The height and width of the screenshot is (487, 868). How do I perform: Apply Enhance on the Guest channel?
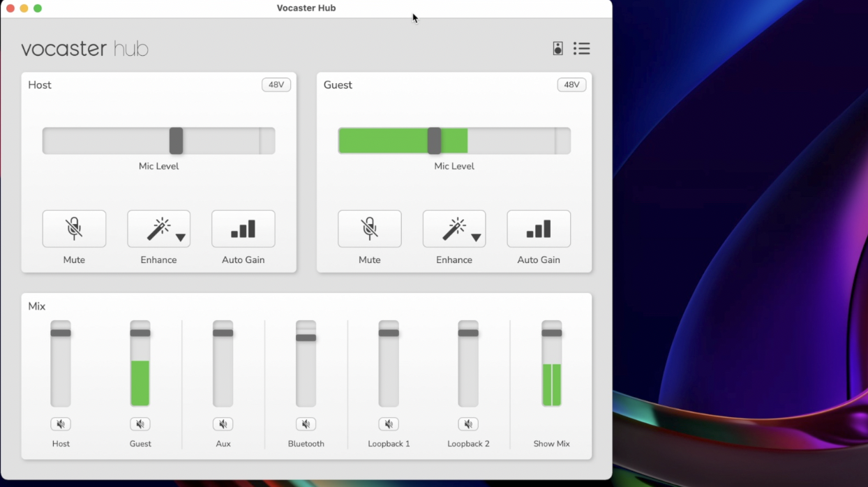[x=453, y=229]
